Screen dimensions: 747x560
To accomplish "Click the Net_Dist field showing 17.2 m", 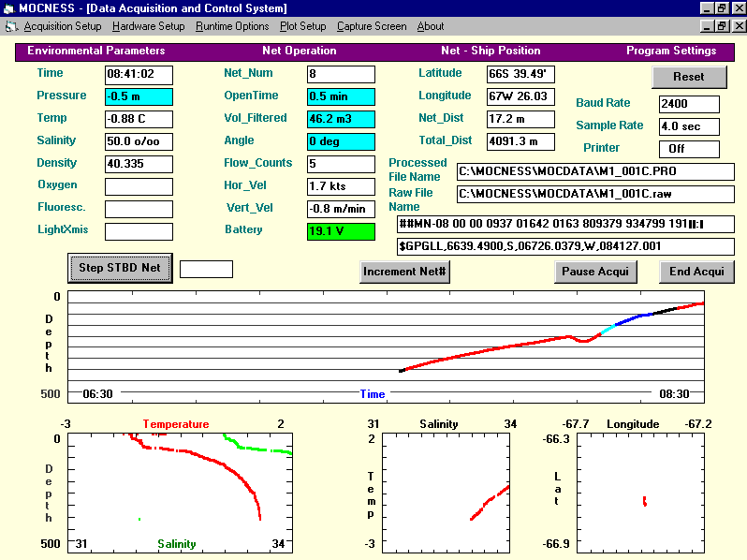I will point(520,119).
